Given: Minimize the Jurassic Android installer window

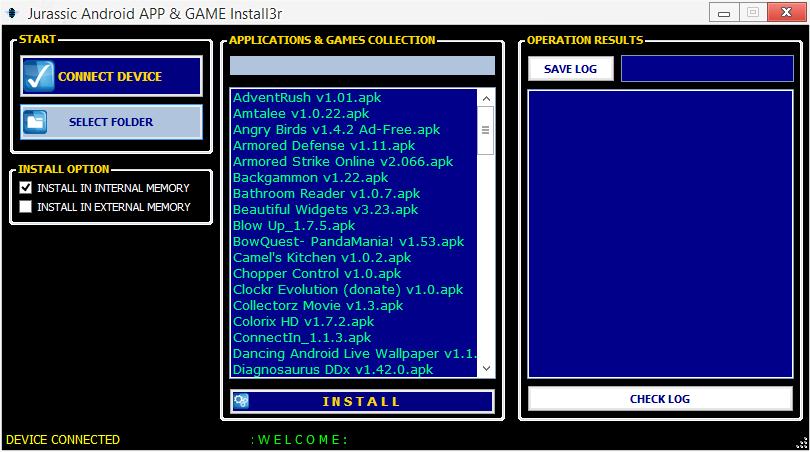Looking at the screenshot, I should coord(723,12).
